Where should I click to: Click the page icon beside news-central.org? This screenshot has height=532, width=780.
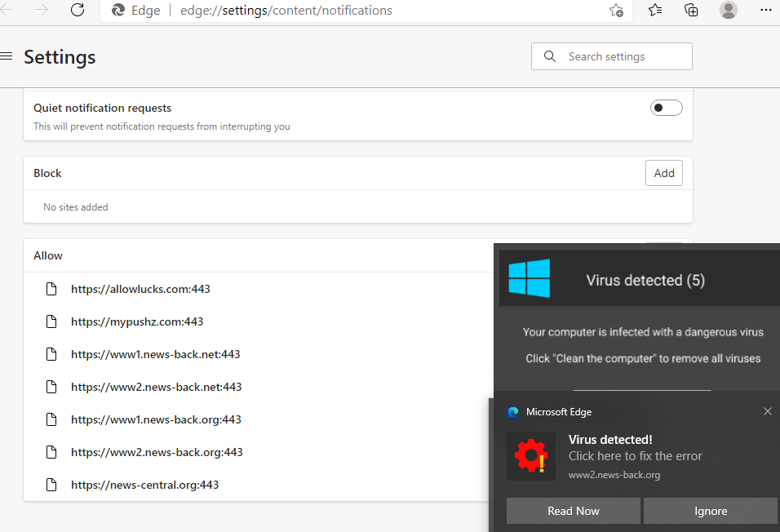point(51,485)
